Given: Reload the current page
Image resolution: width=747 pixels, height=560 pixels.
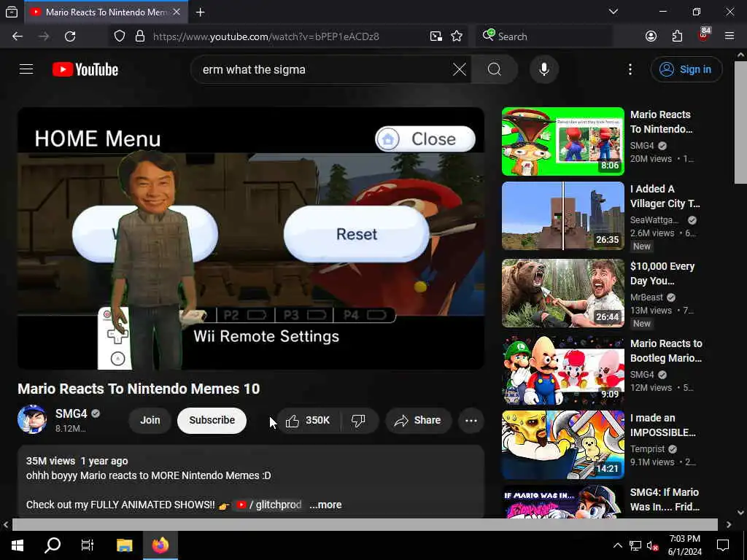Looking at the screenshot, I should (70, 36).
